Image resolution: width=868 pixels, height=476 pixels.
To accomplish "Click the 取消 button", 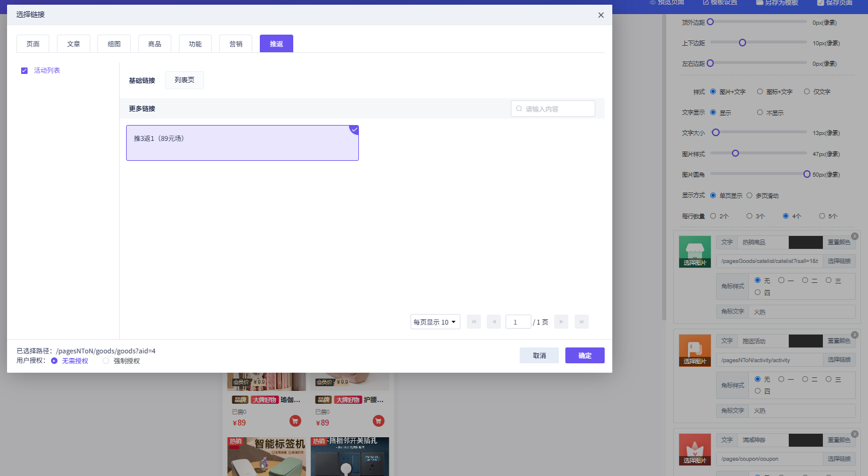I will point(539,356).
